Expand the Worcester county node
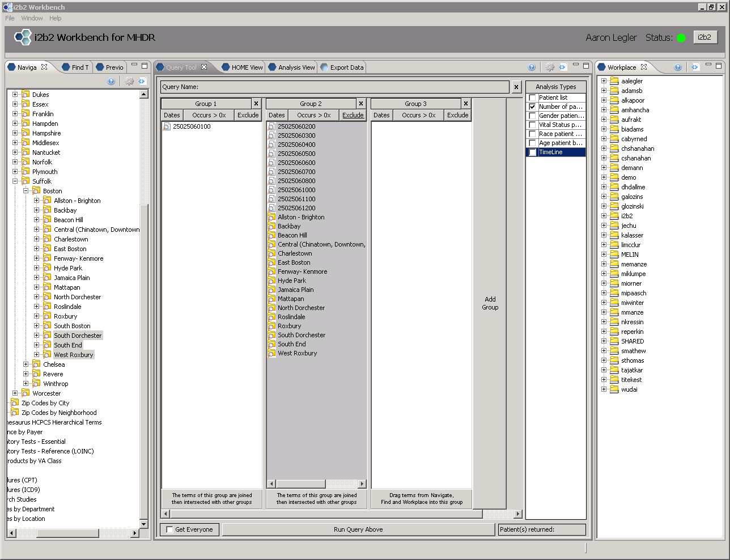 [x=15, y=393]
